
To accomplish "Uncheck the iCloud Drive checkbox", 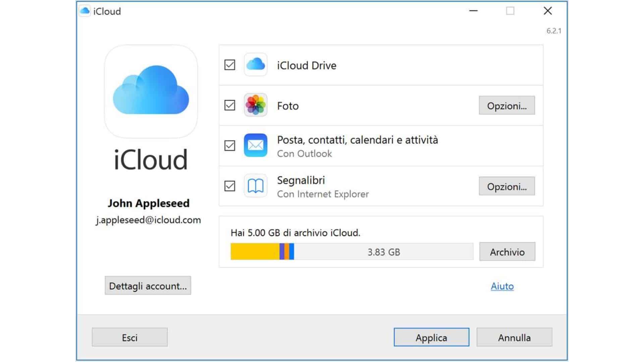I will pyautogui.click(x=230, y=65).
